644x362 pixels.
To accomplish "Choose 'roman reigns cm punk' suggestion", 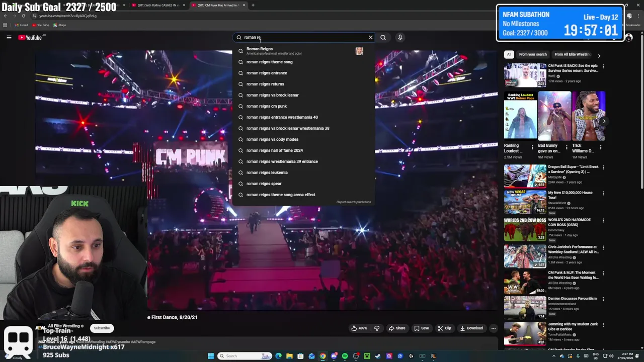I will click(303, 106).
